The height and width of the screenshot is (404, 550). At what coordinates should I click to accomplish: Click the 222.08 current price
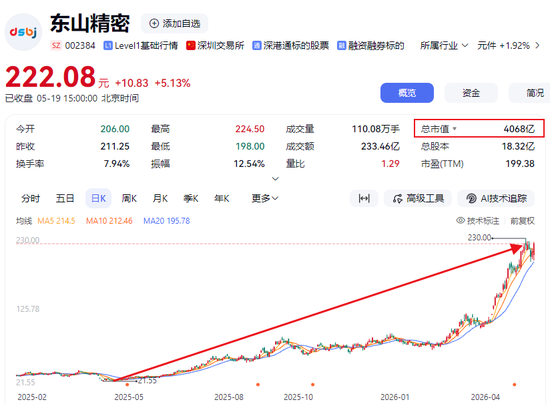pos(51,77)
